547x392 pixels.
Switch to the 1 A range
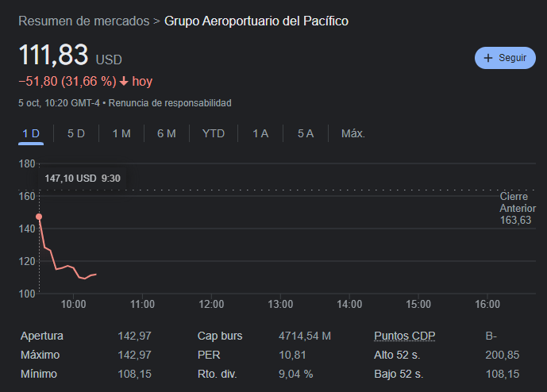pyautogui.click(x=260, y=133)
